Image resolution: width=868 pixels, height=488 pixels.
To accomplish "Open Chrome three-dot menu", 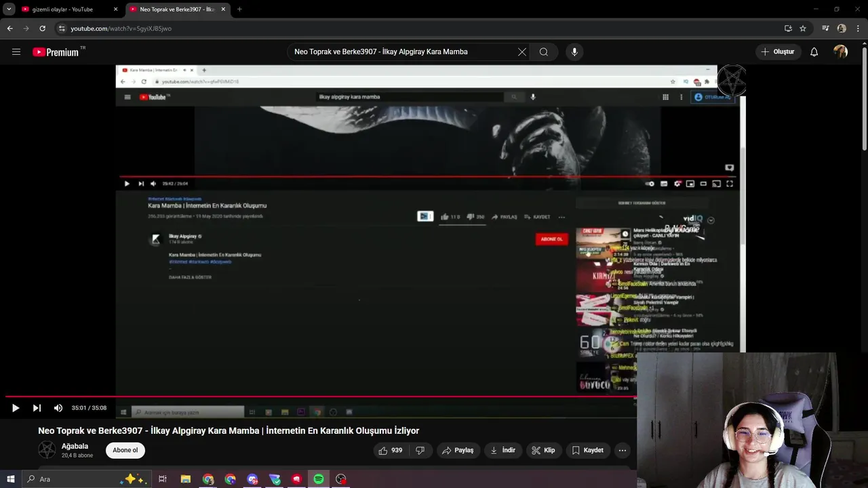I will tap(858, 28).
